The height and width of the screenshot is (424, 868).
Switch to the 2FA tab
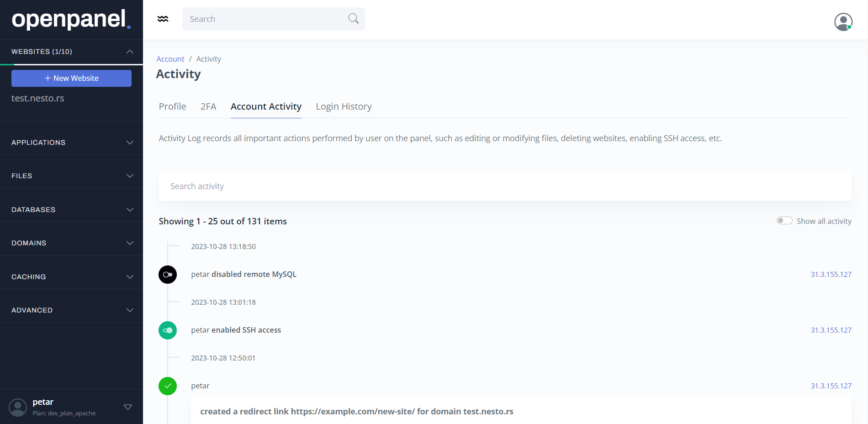click(208, 106)
